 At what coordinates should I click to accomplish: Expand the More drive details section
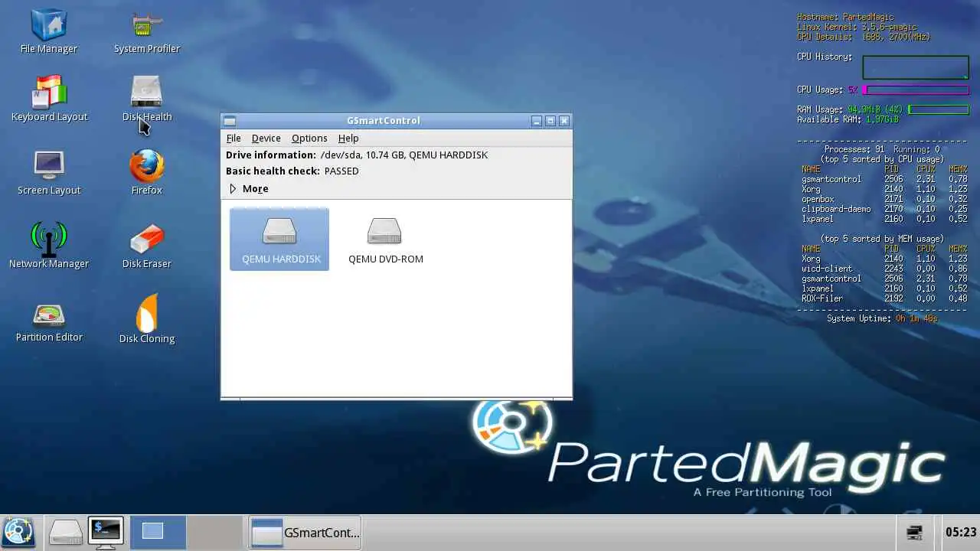pyautogui.click(x=248, y=188)
